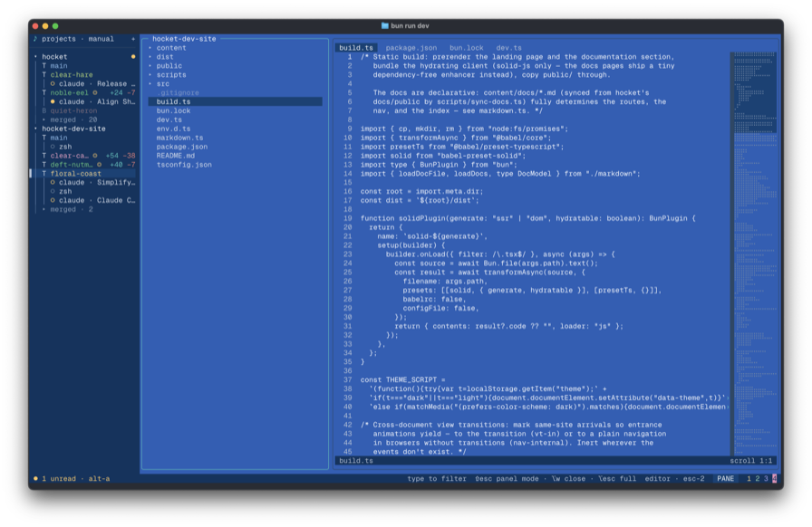Open package.json in the file tree
812x527 pixels.
coord(182,147)
